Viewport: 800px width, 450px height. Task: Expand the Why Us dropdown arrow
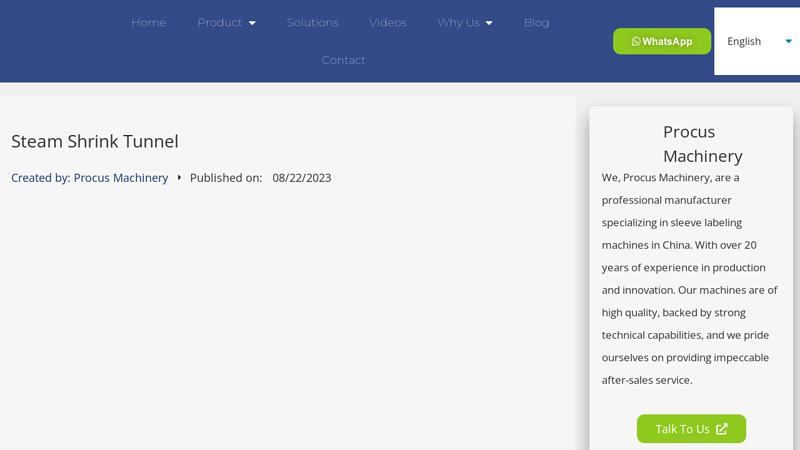coord(489,23)
